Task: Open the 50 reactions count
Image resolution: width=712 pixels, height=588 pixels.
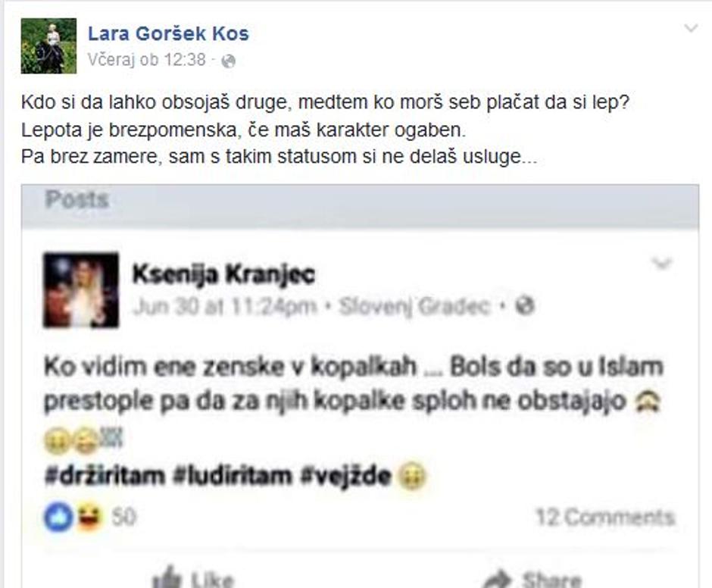Action: coord(124,517)
